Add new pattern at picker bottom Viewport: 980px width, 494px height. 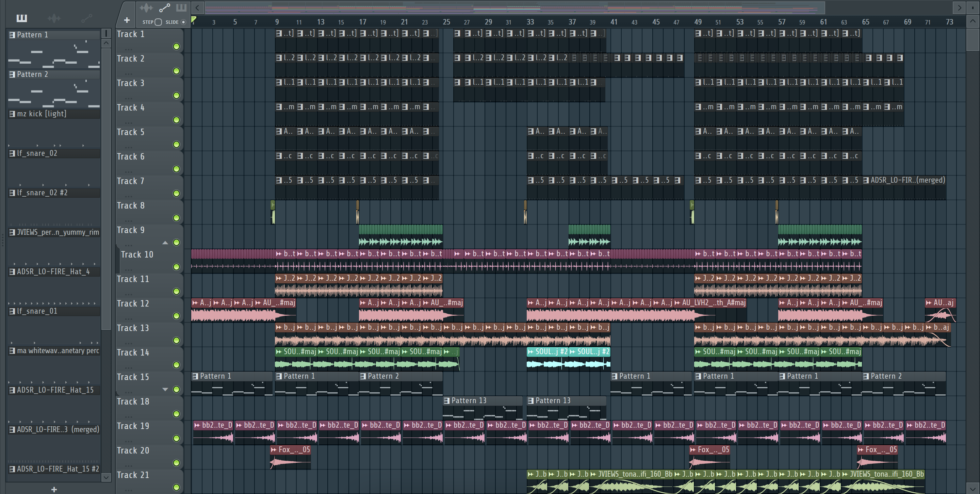[54, 490]
